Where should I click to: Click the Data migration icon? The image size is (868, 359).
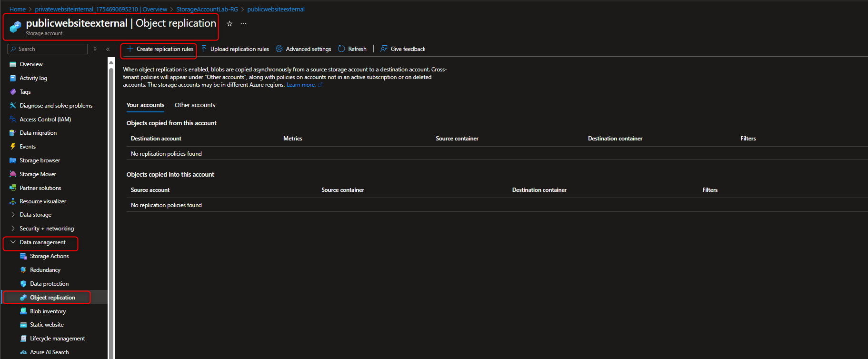(x=13, y=133)
